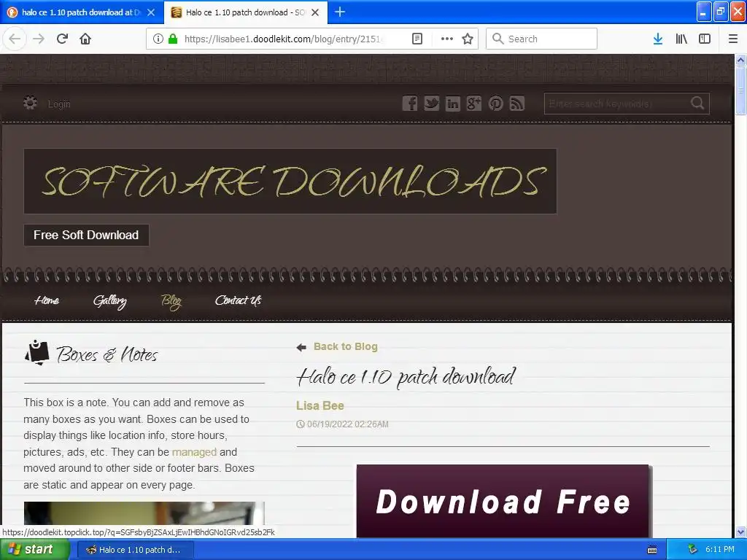Click the Twitter social icon
Viewport: 747px width, 560px height.
pyautogui.click(x=431, y=103)
